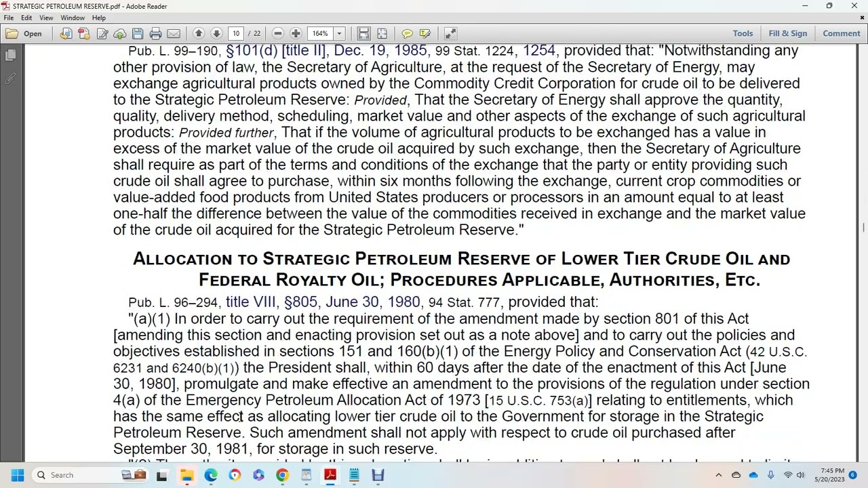This screenshot has width=868, height=488.
Task: Click the Create PDF icon
Action: pyautogui.click(x=83, y=33)
